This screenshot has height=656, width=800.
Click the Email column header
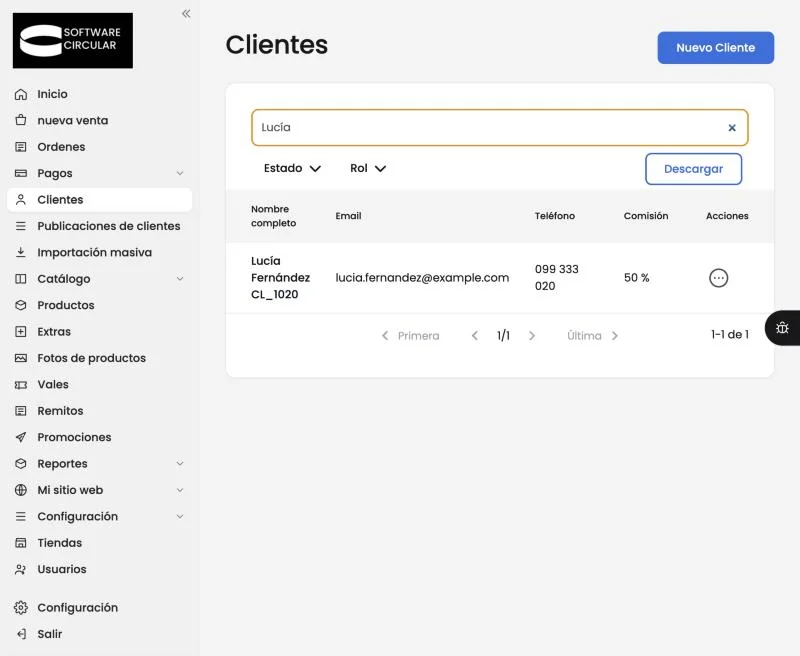pyautogui.click(x=348, y=216)
